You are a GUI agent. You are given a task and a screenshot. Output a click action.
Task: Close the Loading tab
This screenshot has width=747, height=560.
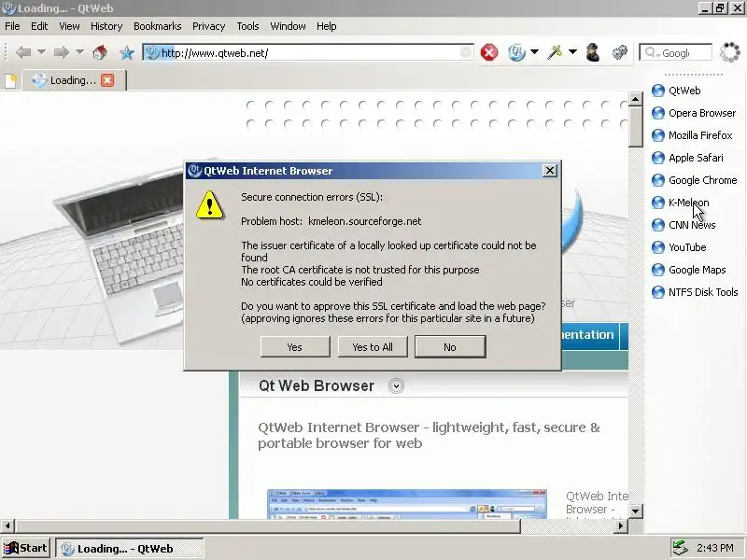pos(107,80)
